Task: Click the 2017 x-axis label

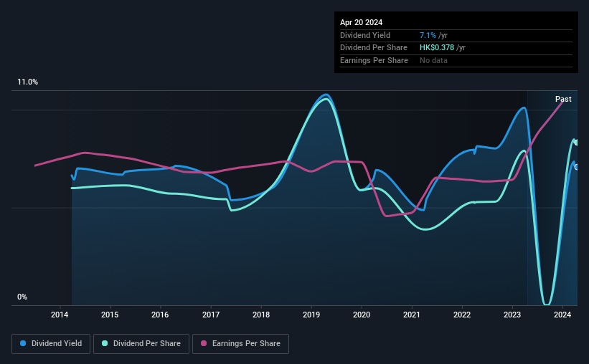Action: coord(211,315)
